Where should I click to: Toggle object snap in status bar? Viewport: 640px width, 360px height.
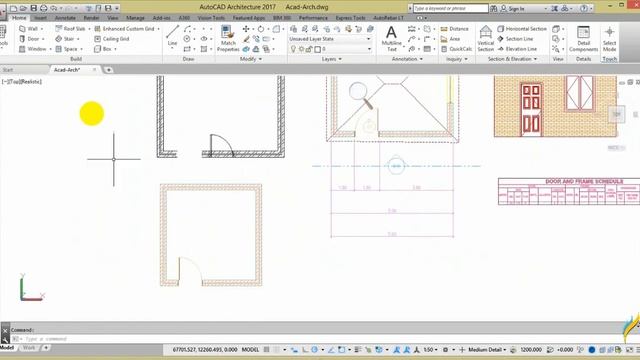click(341, 350)
